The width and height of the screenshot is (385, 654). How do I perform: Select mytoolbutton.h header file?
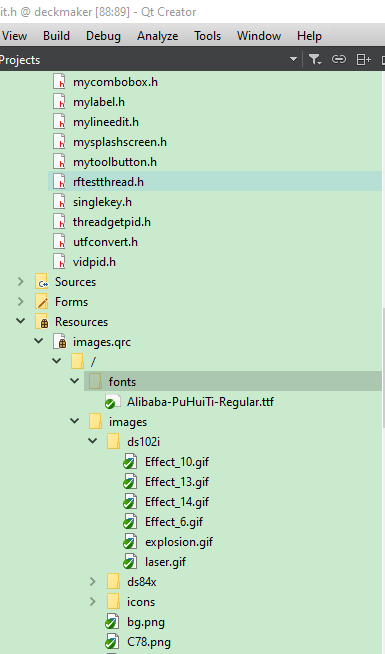115,162
